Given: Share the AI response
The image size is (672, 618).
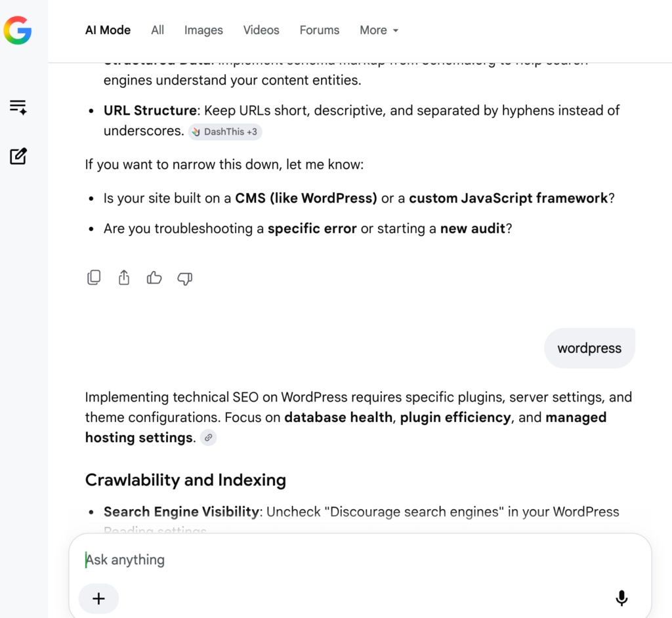Looking at the screenshot, I should tap(124, 278).
